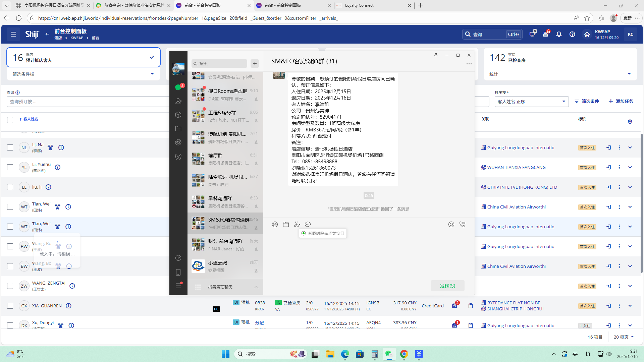Click the Shiji home icon in header
The width and height of the screenshot is (644, 362).
tap(587, 34)
